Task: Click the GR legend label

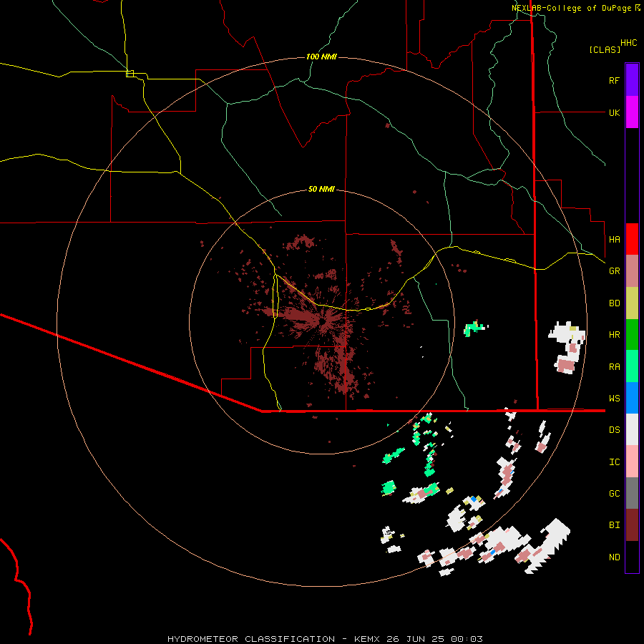Action: pyautogui.click(x=614, y=271)
